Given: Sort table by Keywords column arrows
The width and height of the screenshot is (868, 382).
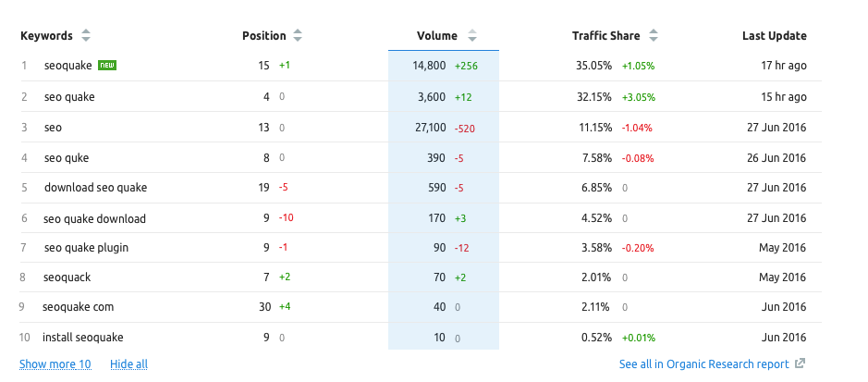Looking at the screenshot, I should 86,36.
